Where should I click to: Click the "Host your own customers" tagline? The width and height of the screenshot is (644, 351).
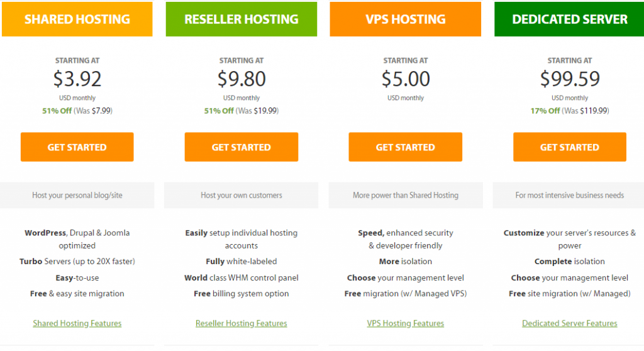241,195
